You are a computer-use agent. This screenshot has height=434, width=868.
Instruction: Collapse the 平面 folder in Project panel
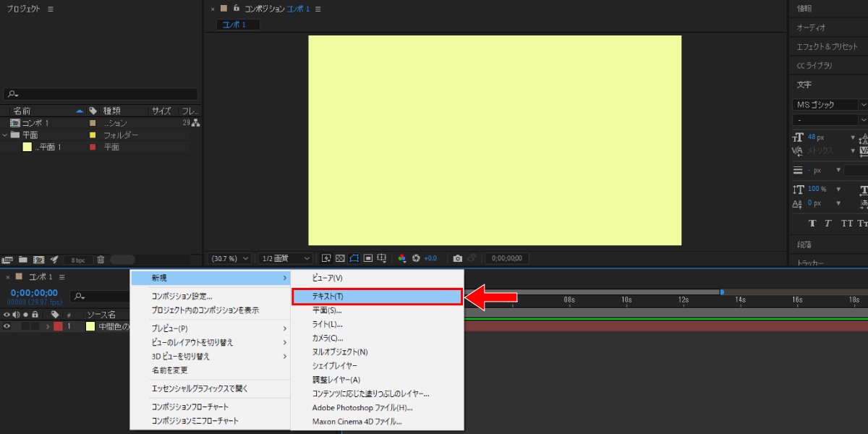point(5,135)
